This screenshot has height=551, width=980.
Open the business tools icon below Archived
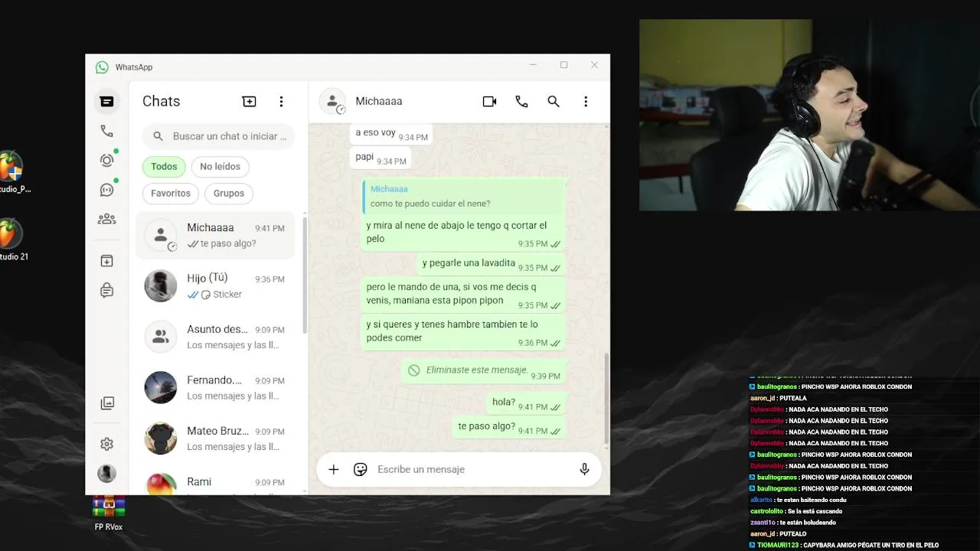click(106, 290)
